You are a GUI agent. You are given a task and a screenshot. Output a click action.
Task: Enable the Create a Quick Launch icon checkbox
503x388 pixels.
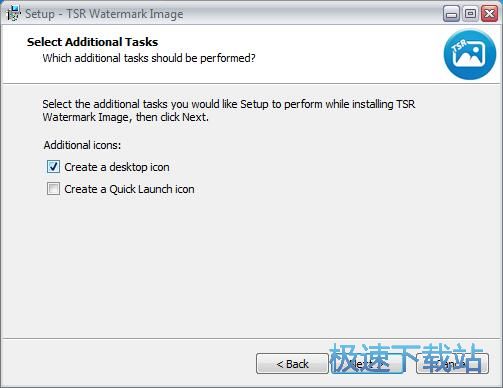pos(53,189)
